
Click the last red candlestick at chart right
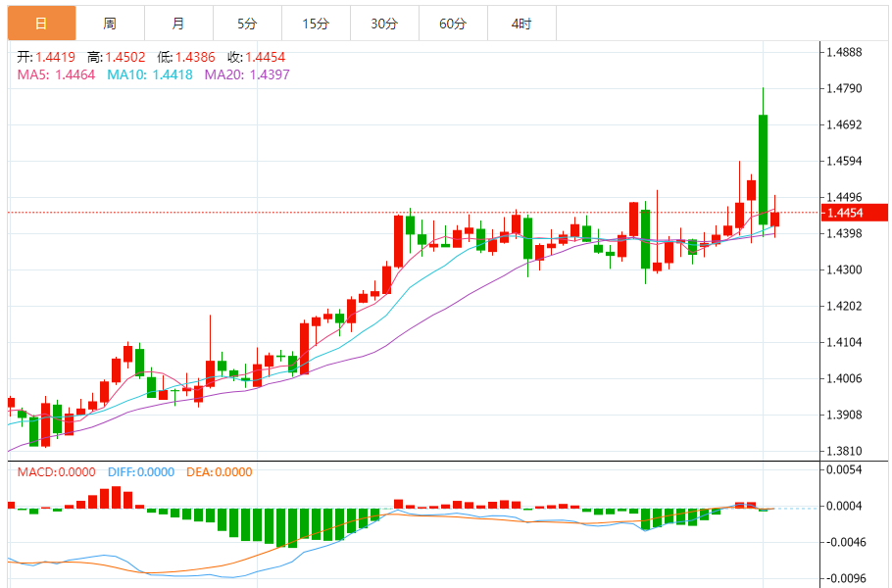click(x=774, y=219)
